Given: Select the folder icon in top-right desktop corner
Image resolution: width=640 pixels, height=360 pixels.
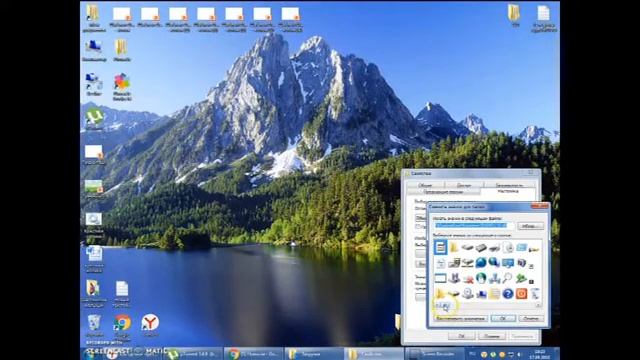Looking at the screenshot, I should 514,16.
